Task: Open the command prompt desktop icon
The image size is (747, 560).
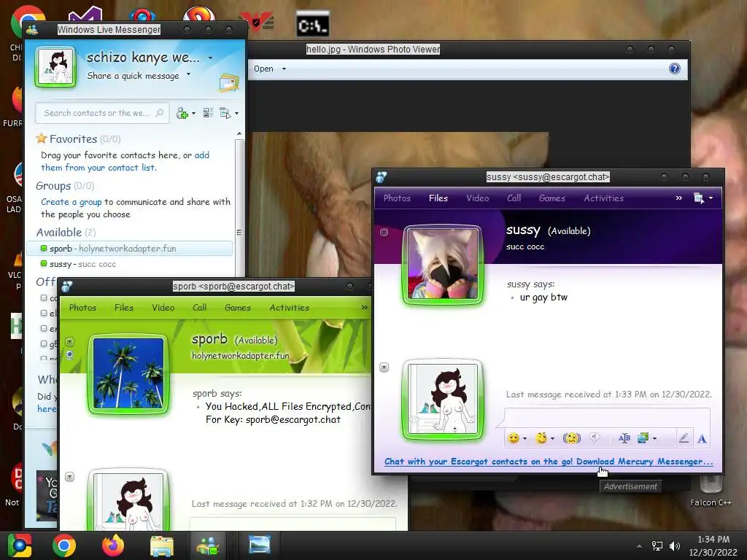Action: point(312,25)
